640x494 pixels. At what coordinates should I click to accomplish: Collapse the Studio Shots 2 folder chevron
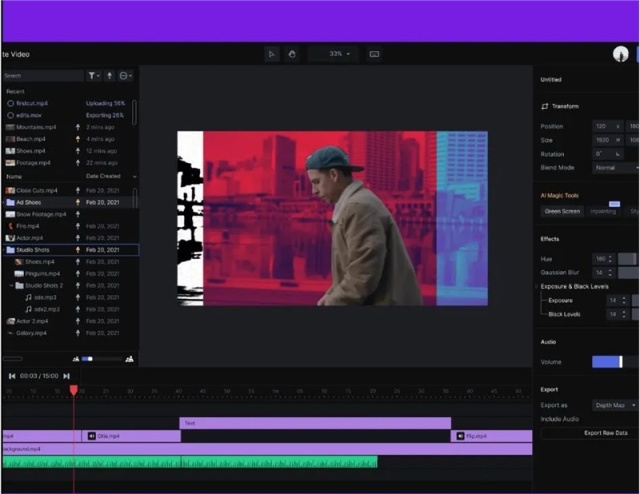click(x=11, y=285)
